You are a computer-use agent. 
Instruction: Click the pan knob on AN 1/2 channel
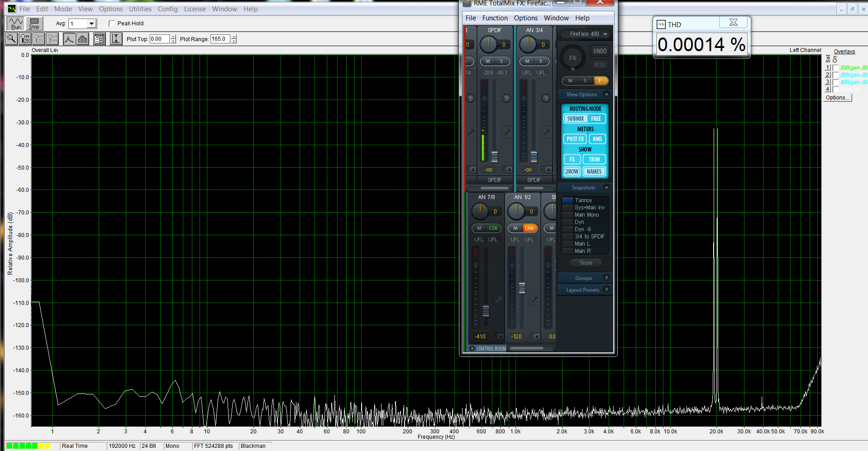tap(516, 211)
